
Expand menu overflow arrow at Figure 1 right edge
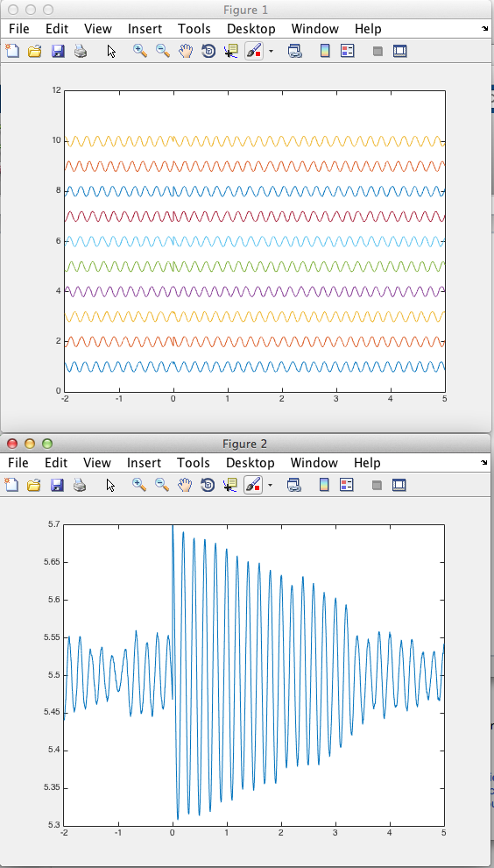[486, 28]
